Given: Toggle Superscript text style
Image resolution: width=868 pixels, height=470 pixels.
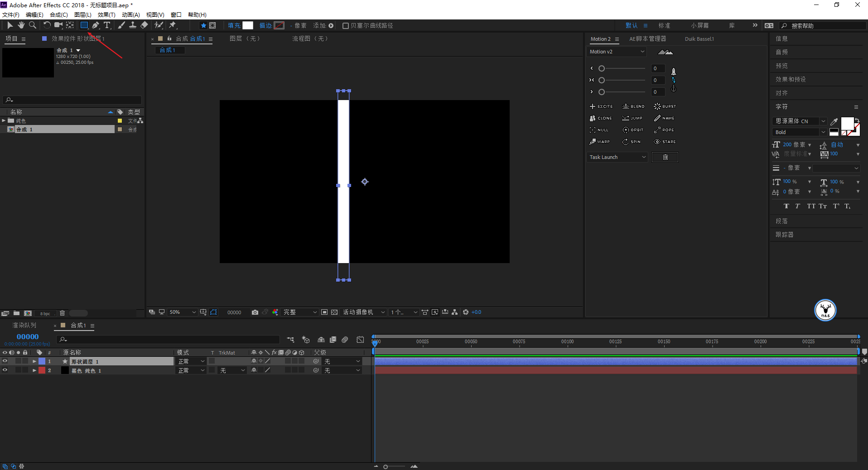Looking at the screenshot, I should (836, 206).
